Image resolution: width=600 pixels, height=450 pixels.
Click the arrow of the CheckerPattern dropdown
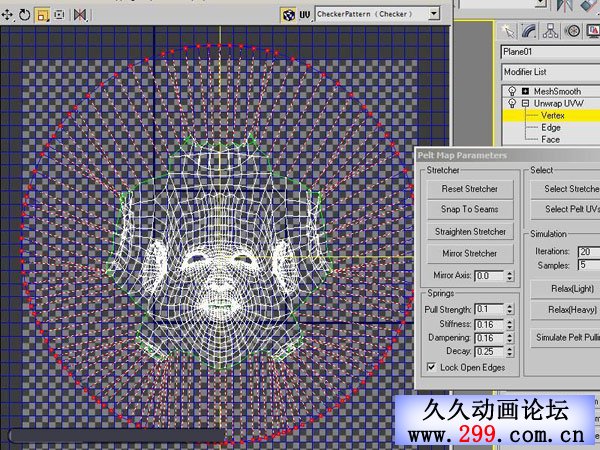click(x=434, y=14)
